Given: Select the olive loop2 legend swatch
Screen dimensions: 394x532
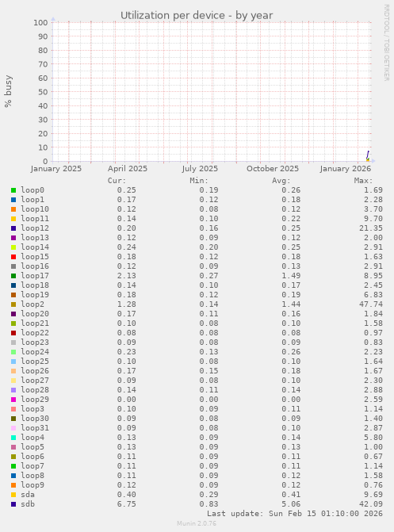Looking at the screenshot, I should click(13, 304).
